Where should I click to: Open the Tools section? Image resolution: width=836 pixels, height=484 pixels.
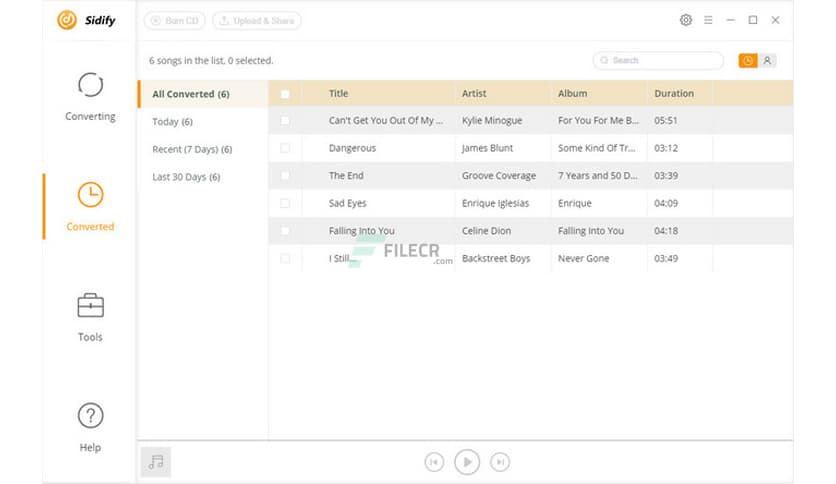pos(90,317)
